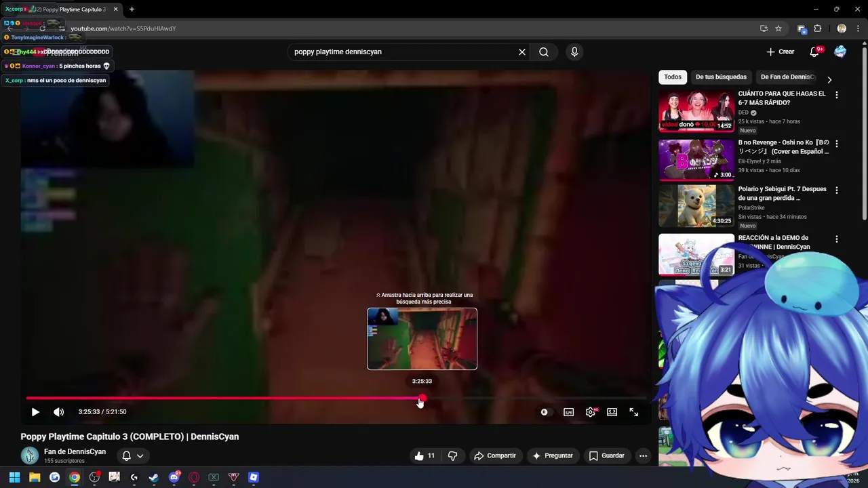Click the Preguntar button
This screenshot has width=868, height=488.
(x=553, y=455)
